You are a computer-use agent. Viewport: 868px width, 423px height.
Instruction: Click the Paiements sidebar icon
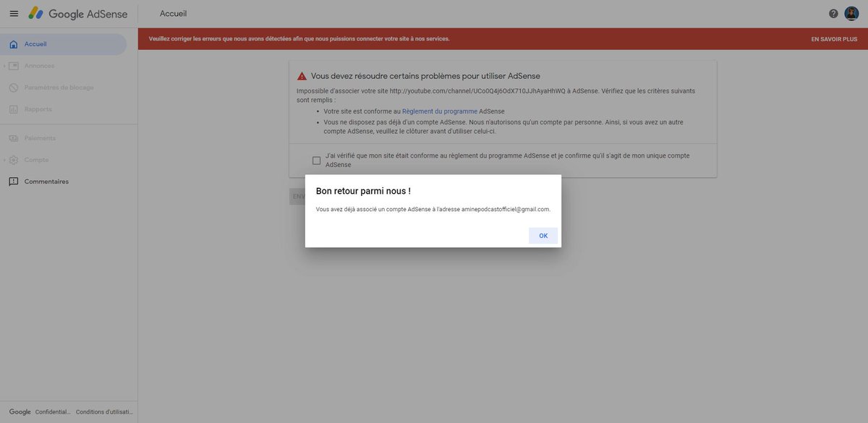(x=14, y=138)
